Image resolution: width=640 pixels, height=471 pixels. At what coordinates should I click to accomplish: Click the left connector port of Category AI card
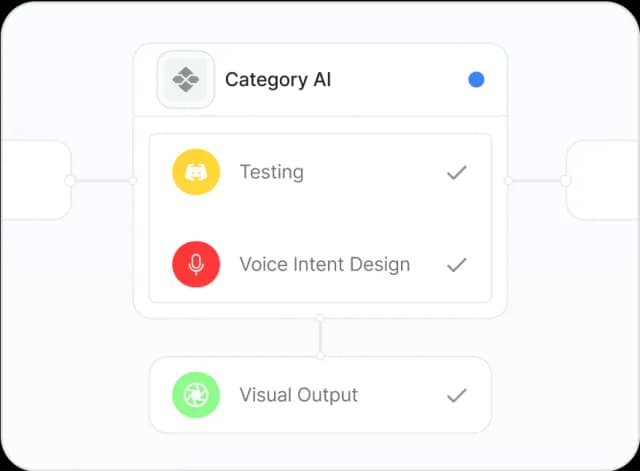point(133,181)
